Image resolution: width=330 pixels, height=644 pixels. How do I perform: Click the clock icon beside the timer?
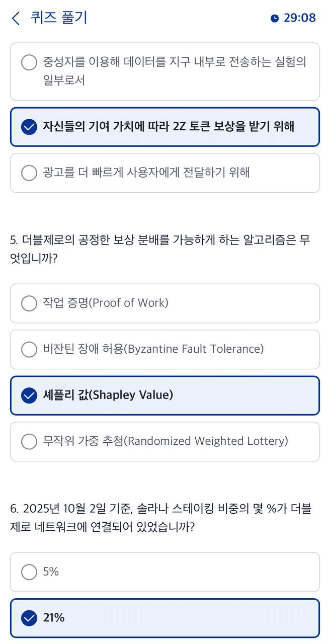275,19
